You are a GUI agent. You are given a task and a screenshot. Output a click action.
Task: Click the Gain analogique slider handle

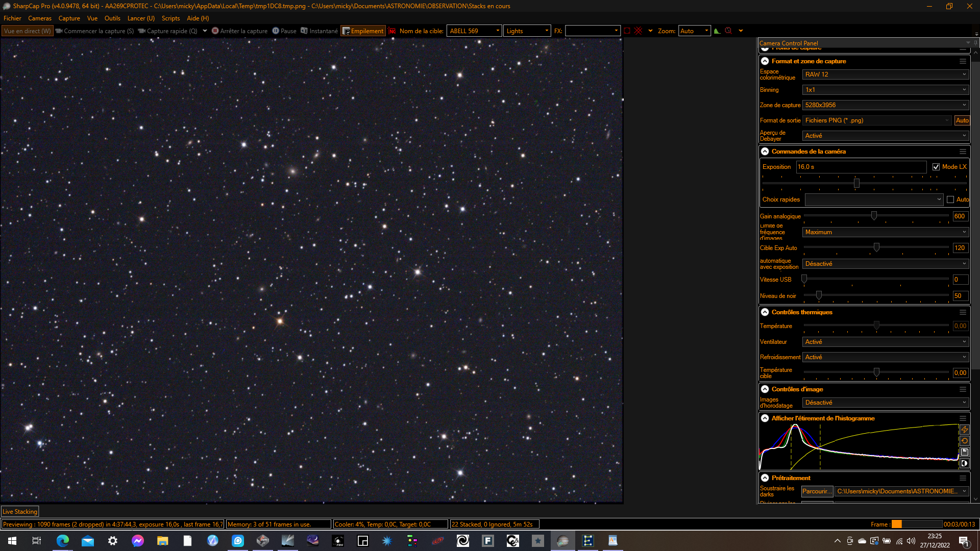874,216
